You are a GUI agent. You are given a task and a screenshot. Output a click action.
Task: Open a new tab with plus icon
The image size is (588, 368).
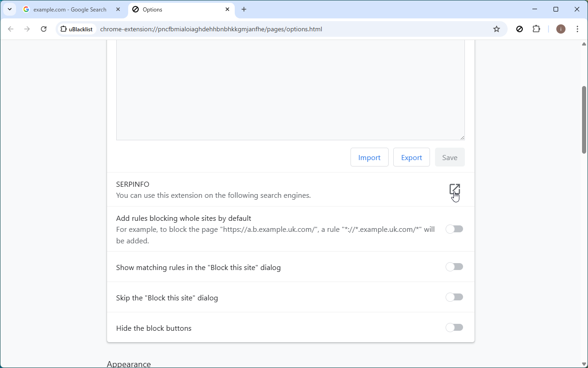click(244, 9)
